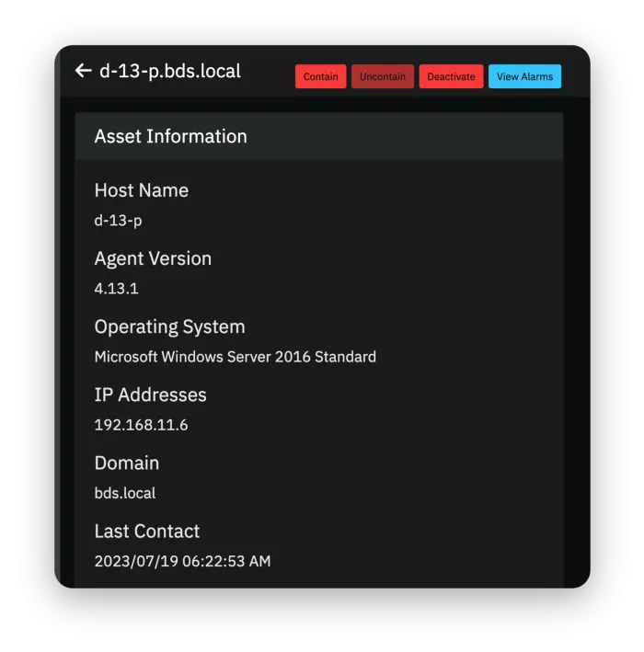Viewport: 644px width, 652px height.
Task: Click the Last Contact label
Action: pyautogui.click(x=146, y=531)
